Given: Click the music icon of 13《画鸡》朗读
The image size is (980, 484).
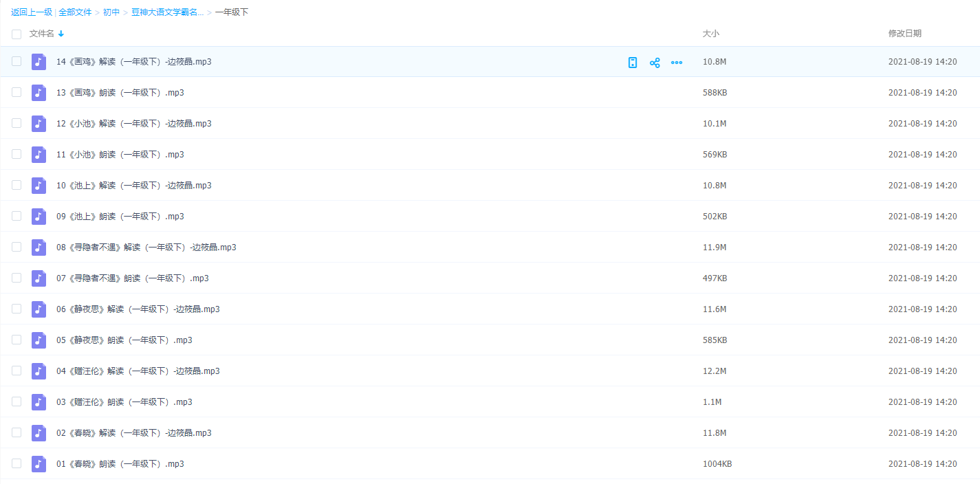Looking at the screenshot, I should click(39, 93).
